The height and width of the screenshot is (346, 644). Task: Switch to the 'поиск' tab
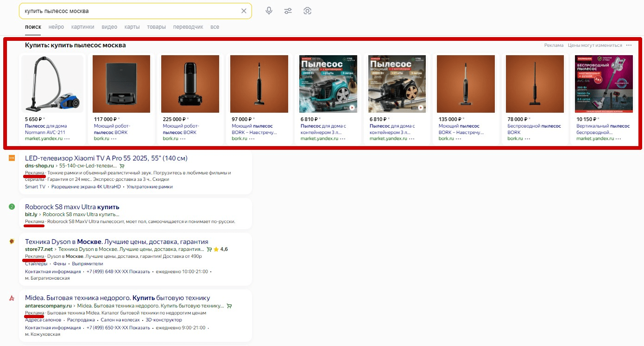tap(33, 27)
